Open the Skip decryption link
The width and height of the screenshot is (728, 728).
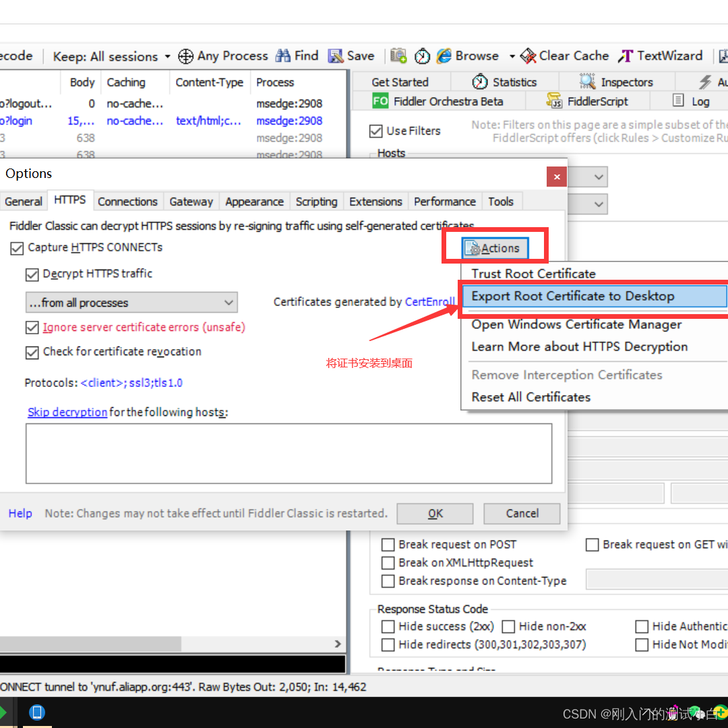[67, 412]
